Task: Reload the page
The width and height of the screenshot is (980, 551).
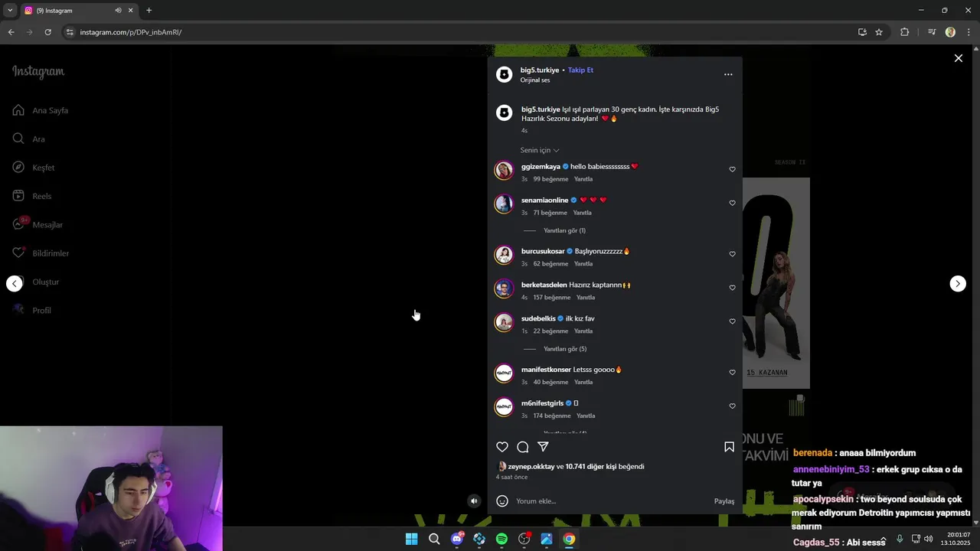Action: pyautogui.click(x=47, y=32)
